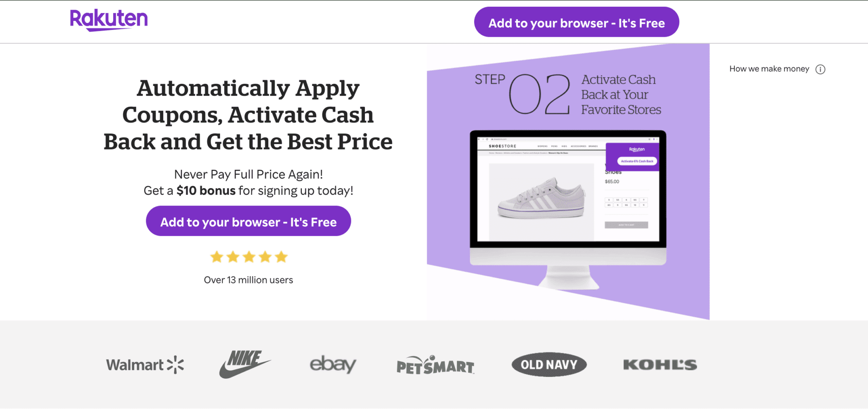Click the info icon beside How we make money
The image size is (868, 410).
820,69
